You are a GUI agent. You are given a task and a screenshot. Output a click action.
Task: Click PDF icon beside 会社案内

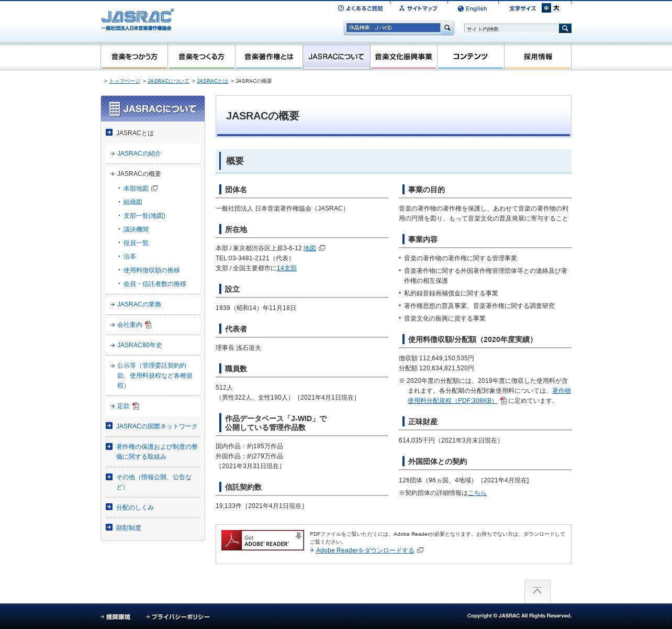[x=148, y=325]
